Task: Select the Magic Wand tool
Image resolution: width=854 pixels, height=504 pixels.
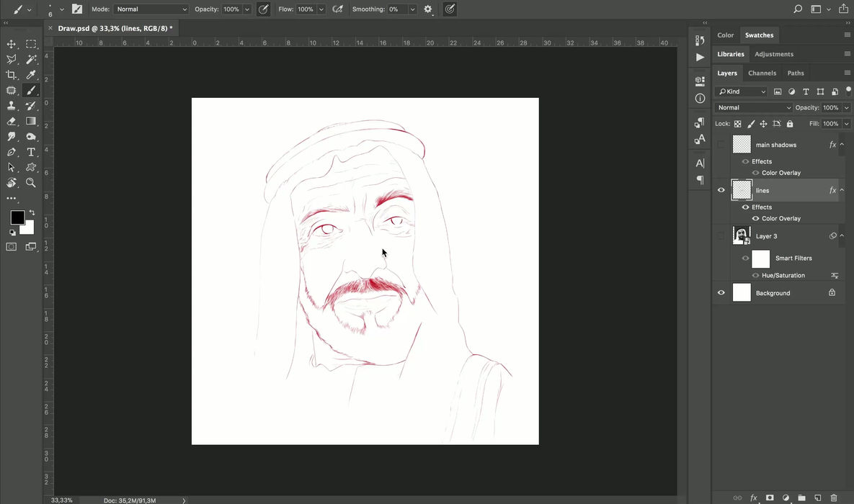Action: coord(31,60)
